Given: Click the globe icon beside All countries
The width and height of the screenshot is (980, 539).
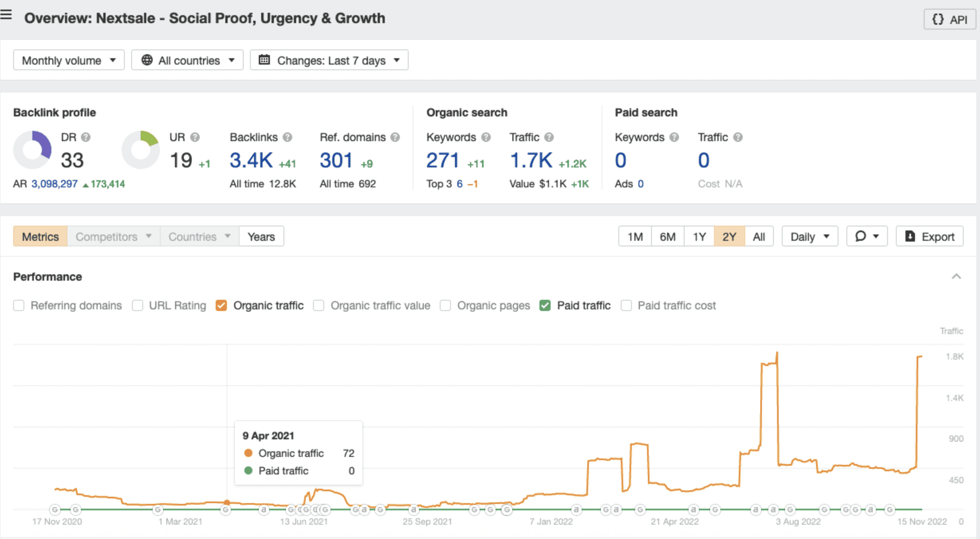Looking at the screenshot, I should pyautogui.click(x=147, y=60).
